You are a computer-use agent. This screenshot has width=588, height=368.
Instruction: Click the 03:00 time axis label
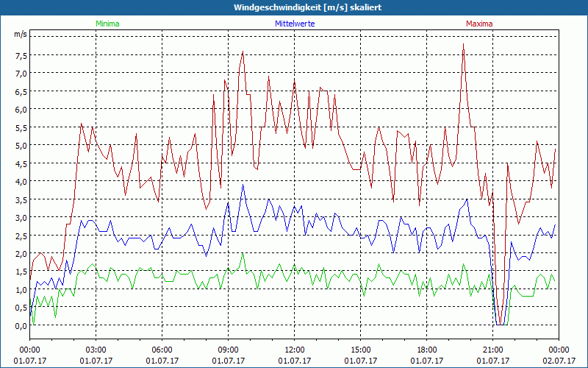coord(96,350)
